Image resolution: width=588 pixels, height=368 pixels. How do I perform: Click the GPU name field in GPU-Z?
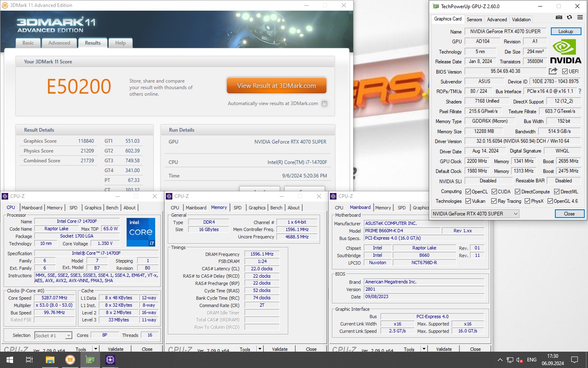[505, 31]
